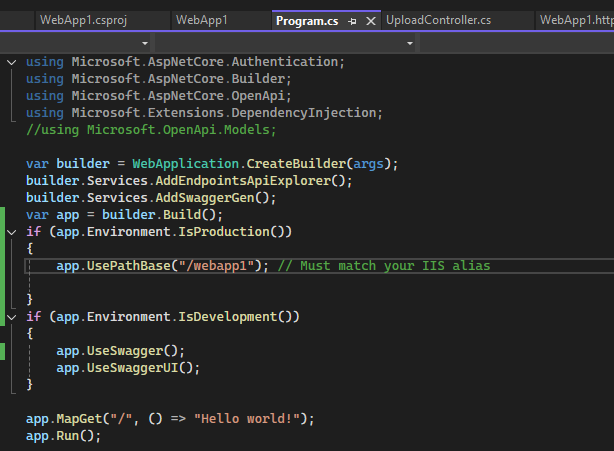Click the IsProduction method name
This screenshot has width=614, height=451.
(224, 232)
